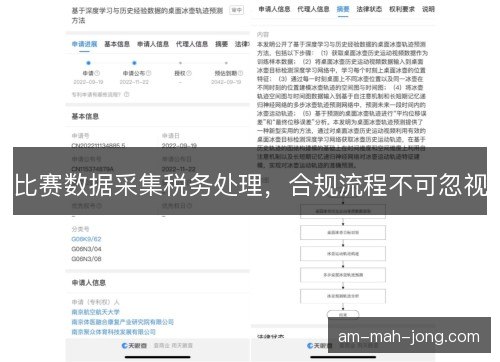Click 申请人信息 section heading above applicants
Viewport: 500px width, 362px height.
89,283
